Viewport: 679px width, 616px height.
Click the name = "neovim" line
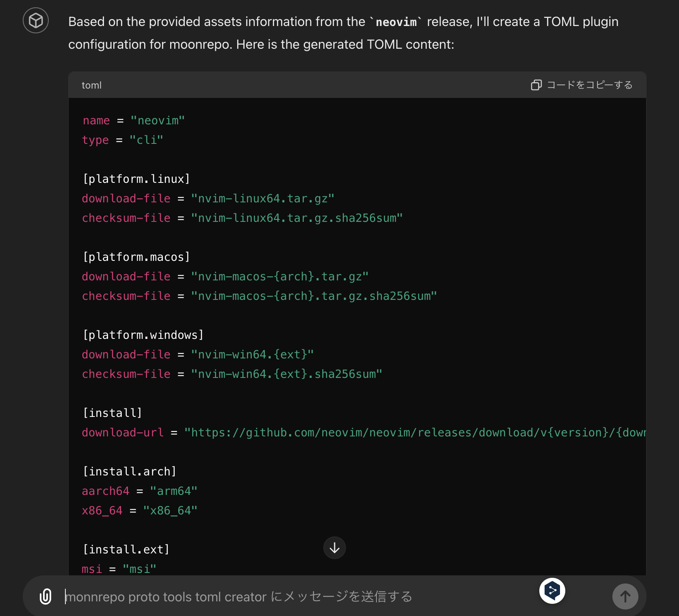134,121
